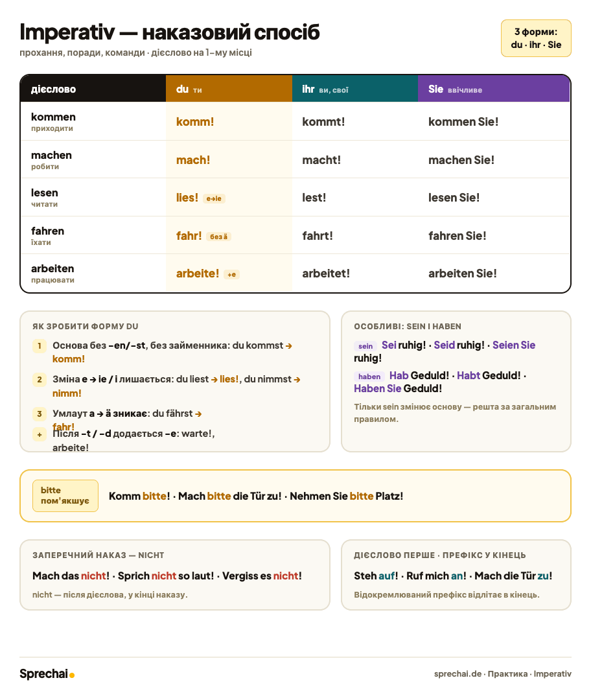Click the "ihr ви, свої" column header

point(355,89)
